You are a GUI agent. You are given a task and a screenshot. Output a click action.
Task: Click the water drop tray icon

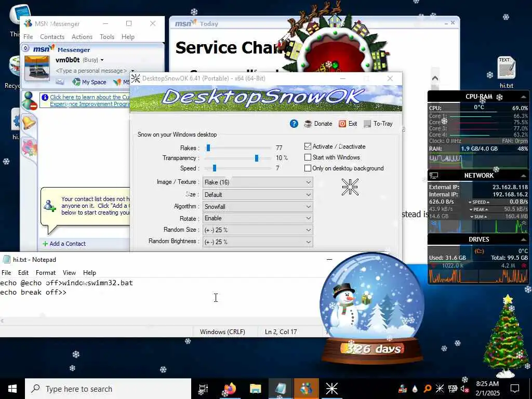pos(415,389)
